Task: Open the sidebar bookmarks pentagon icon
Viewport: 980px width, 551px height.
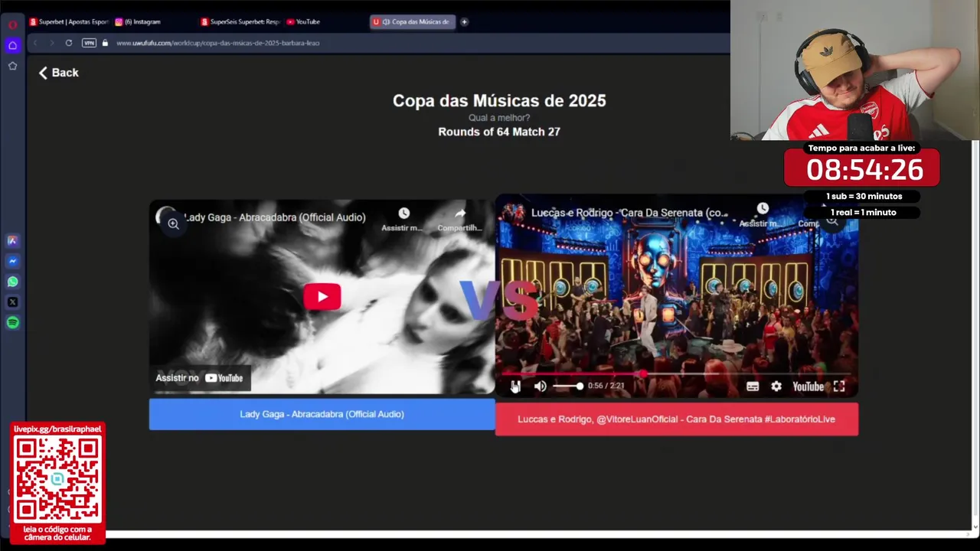Action: coord(12,66)
